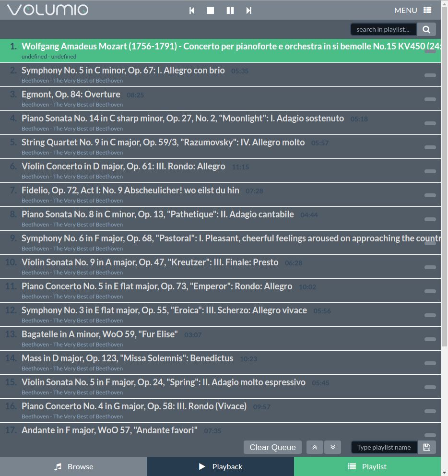Switch to the Browse tab
Image resolution: width=448 pixels, height=476 pixels.
(73, 466)
